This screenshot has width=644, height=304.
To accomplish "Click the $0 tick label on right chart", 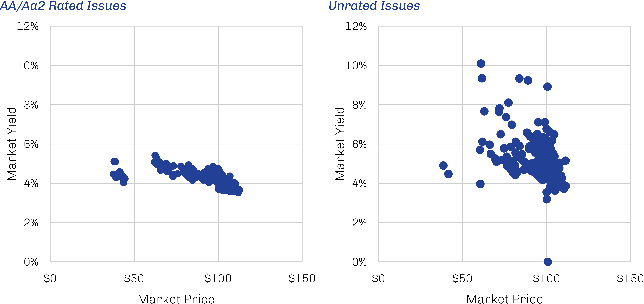I will pyautogui.click(x=378, y=279).
